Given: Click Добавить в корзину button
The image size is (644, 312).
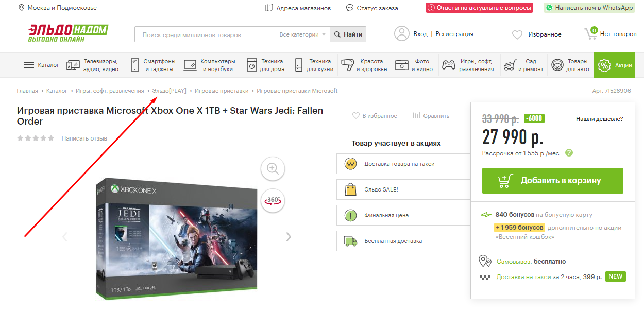Looking at the screenshot, I should pos(553,181).
